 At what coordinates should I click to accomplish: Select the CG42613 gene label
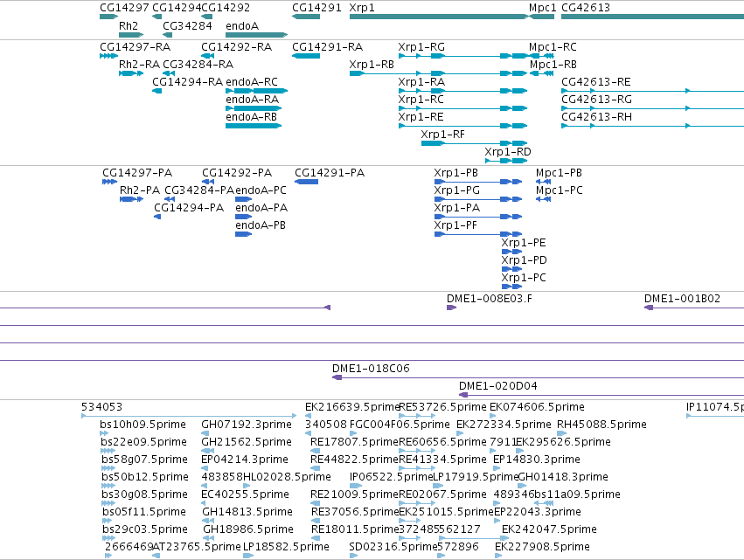click(x=586, y=8)
